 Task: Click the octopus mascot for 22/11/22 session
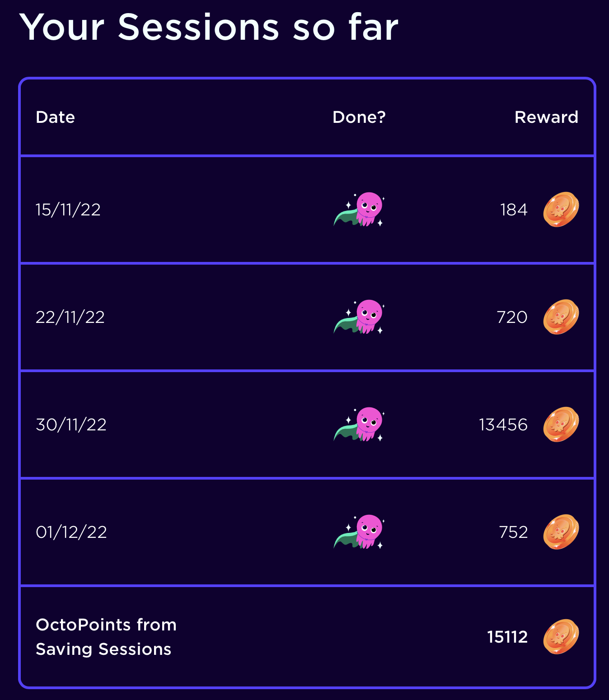(x=359, y=317)
